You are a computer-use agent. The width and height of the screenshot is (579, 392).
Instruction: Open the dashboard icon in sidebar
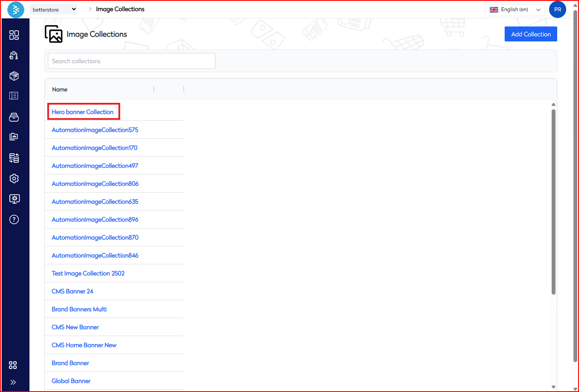(14, 35)
